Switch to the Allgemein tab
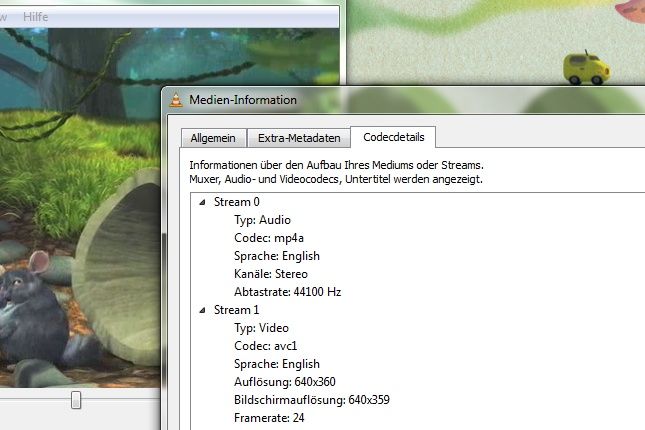The height and width of the screenshot is (430, 645). (x=212, y=138)
